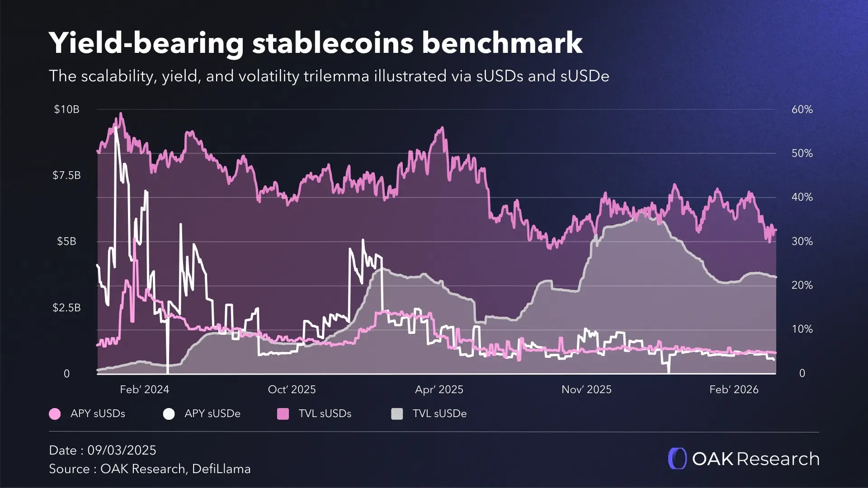Click the Oct' 2025 x-axis label
The width and height of the screenshot is (868, 488).
coord(292,389)
